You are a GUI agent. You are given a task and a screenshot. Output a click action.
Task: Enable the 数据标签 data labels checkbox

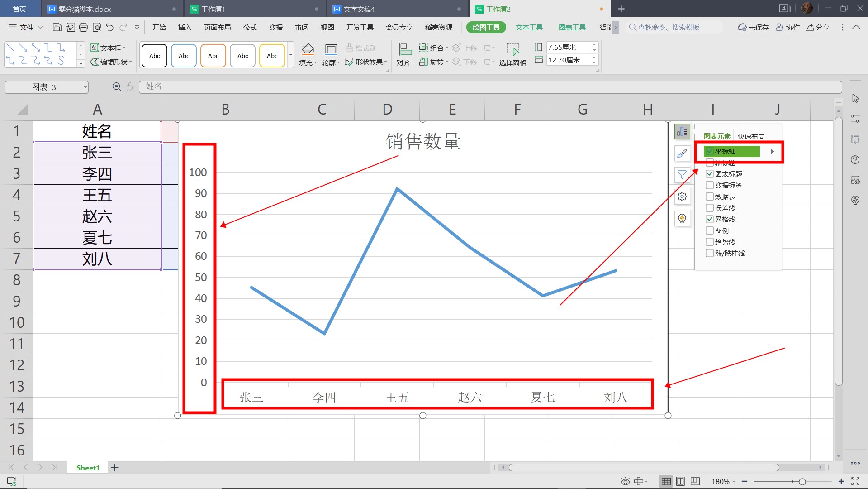(x=710, y=185)
